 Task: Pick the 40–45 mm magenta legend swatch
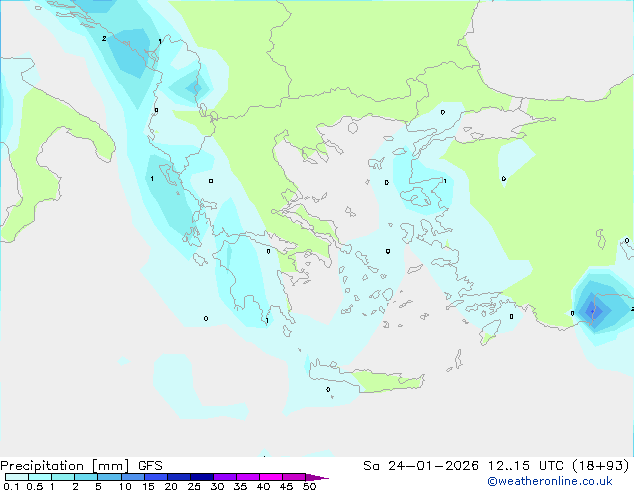(270, 477)
